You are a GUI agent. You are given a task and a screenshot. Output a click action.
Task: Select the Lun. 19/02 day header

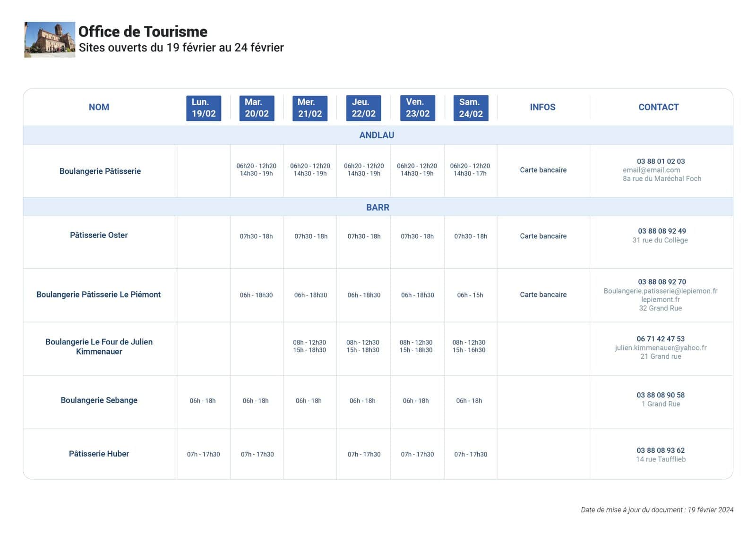(204, 108)
